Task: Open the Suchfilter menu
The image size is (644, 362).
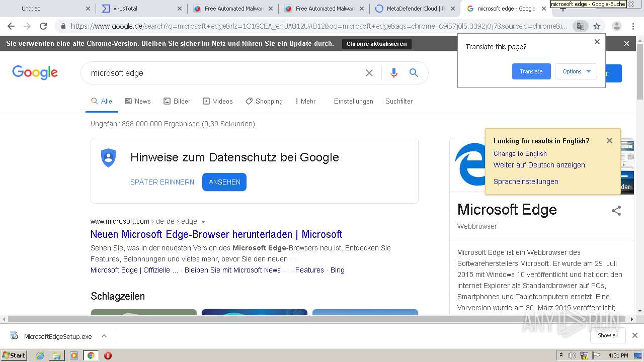Action: click(x=399, y=101)
